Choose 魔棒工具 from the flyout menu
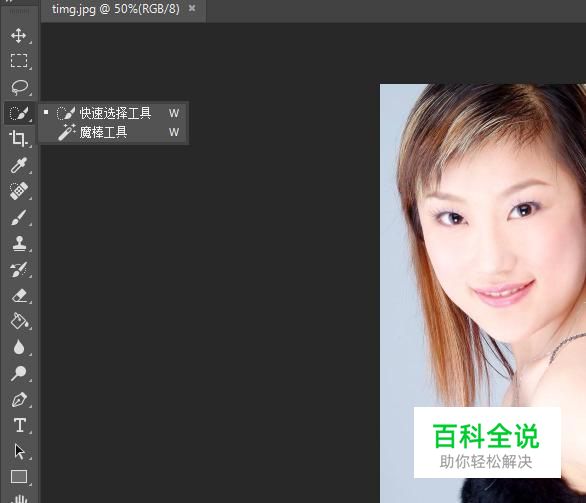The height and width of the screenshot is (503, 586). (x=114, y=132)
